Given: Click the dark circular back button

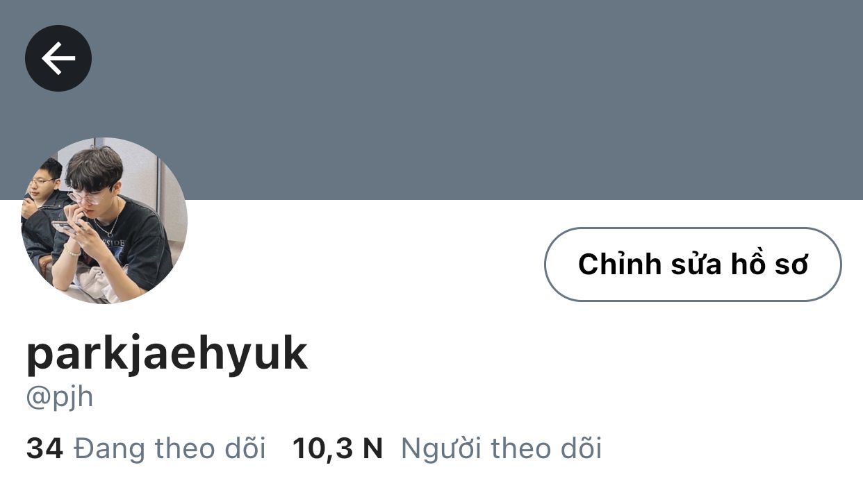Looking at the screenshot, I should point(58,58).
